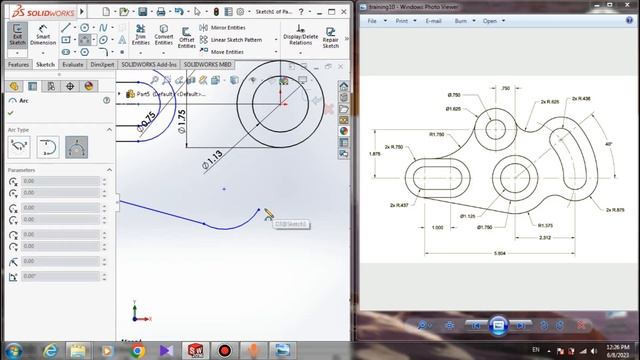The image size is (640, 360).
Task: Click Print icon in SolidWorks toolbar
Action: pyautogui.click(x=161, y=11)
